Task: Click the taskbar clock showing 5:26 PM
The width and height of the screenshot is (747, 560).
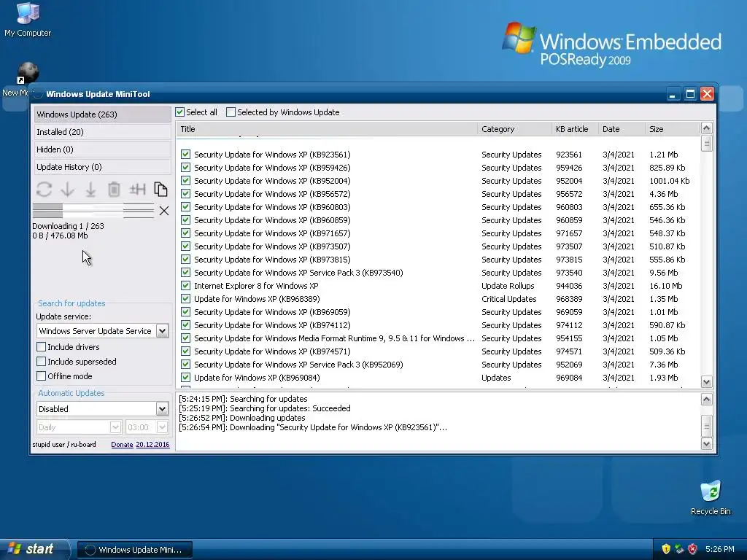Action: (719, 549)
